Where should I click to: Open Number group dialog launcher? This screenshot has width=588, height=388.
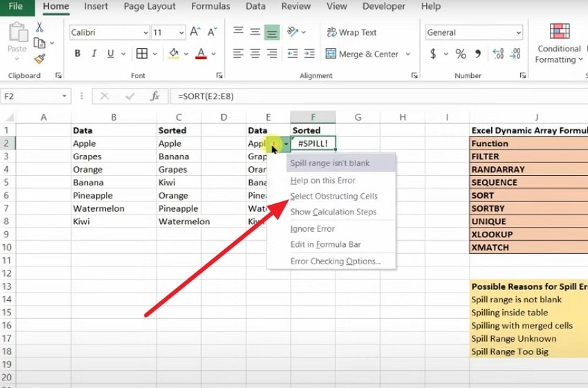pos(523,75)
